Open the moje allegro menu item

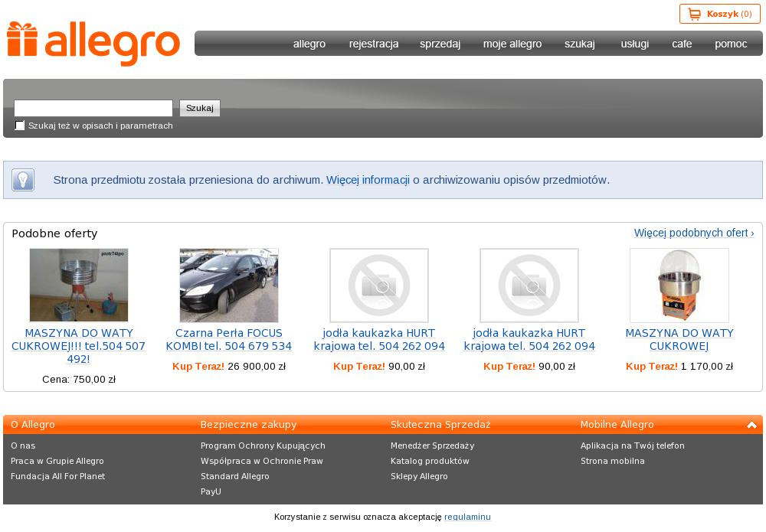pyautogui.click(x=512, y=44)
